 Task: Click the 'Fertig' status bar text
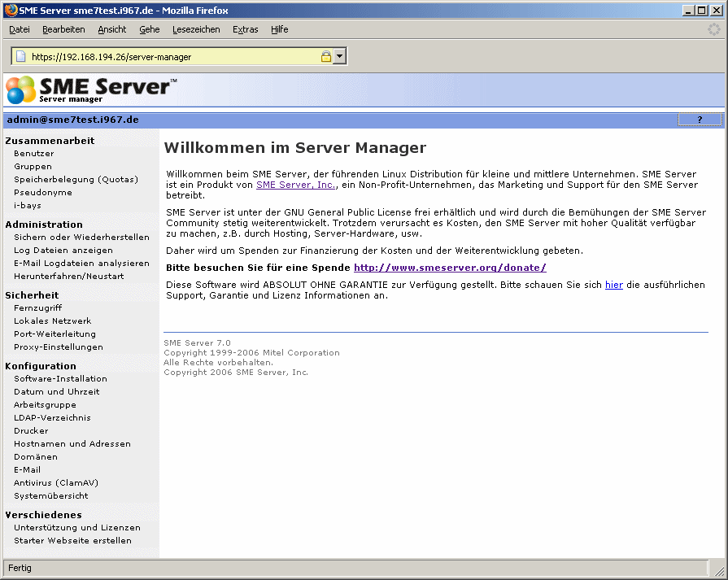click(x=20, y=568)
